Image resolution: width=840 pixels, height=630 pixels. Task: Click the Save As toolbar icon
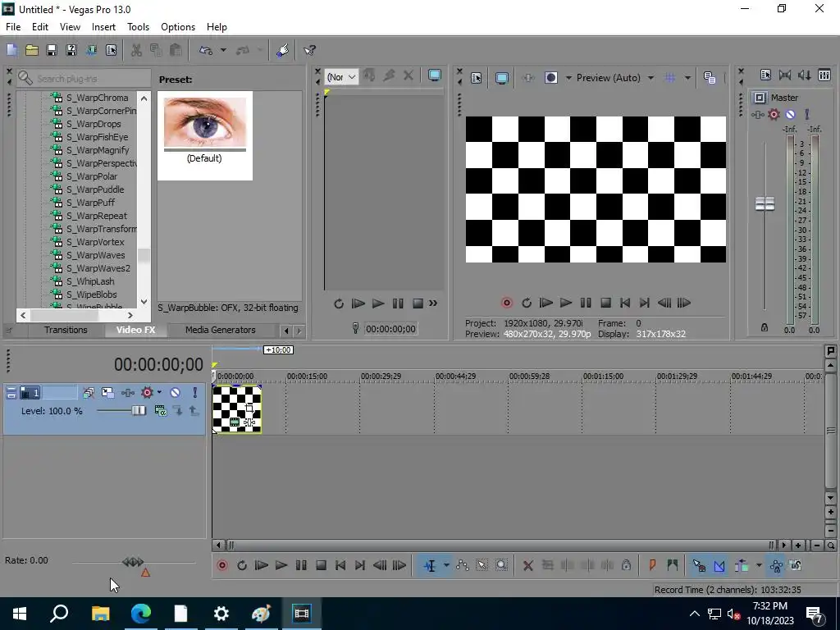(x=71, y=50)
